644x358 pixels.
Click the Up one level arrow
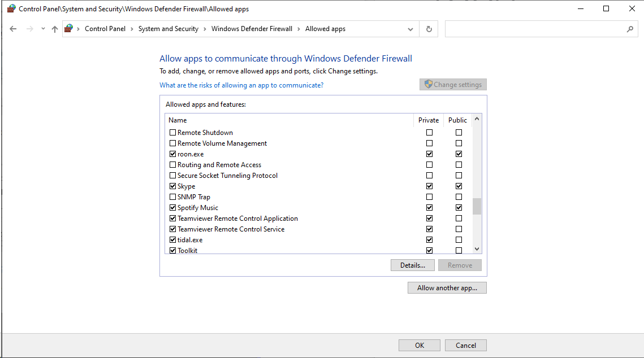(55, 29)
